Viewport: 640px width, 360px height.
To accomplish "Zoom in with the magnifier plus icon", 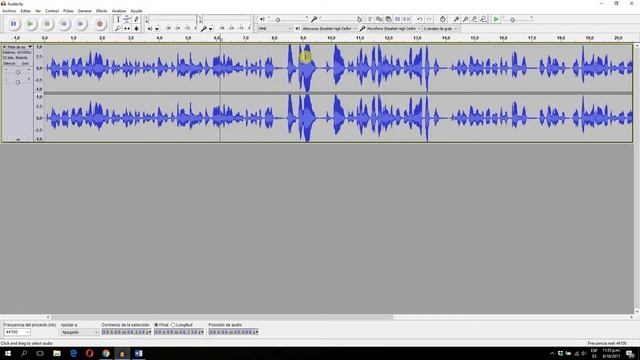I will [x=456, y=19].
